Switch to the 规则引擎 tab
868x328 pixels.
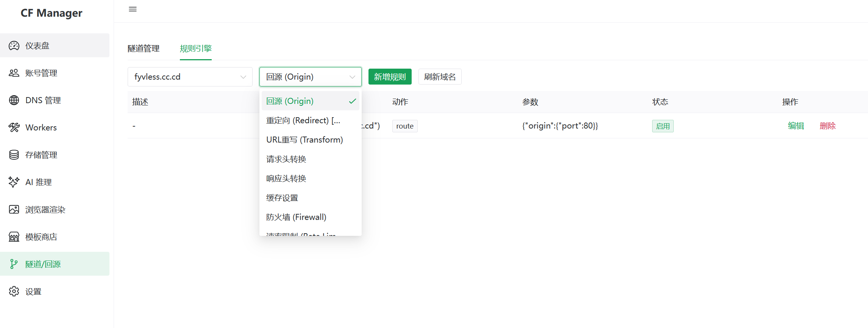196,49
